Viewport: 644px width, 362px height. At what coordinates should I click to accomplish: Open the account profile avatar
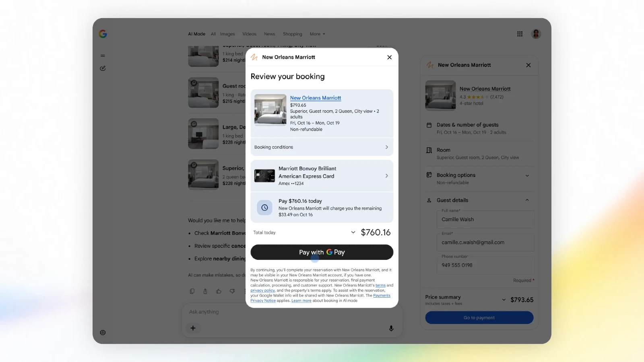pyautogui.click(x=536, y=34)
